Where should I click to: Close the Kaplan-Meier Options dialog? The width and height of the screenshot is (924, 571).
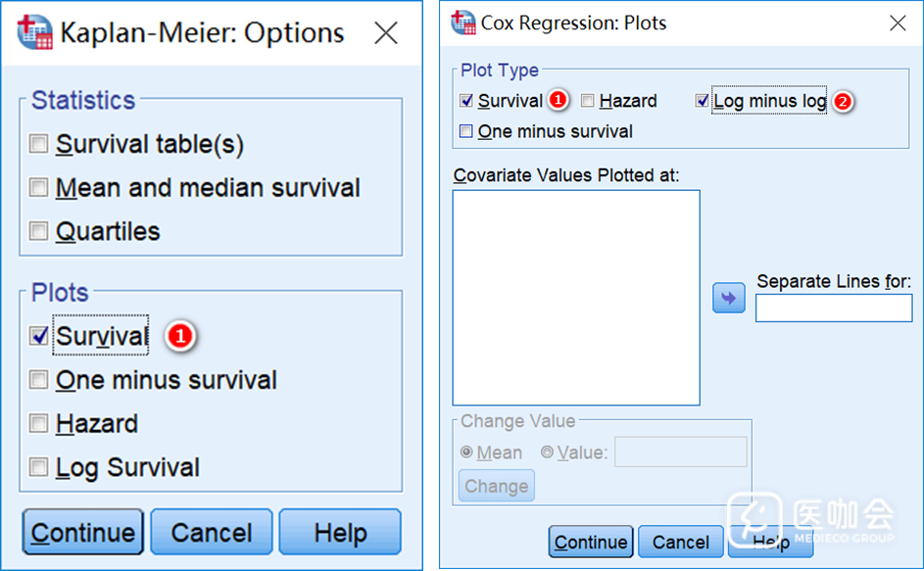(x=386, y=33)
